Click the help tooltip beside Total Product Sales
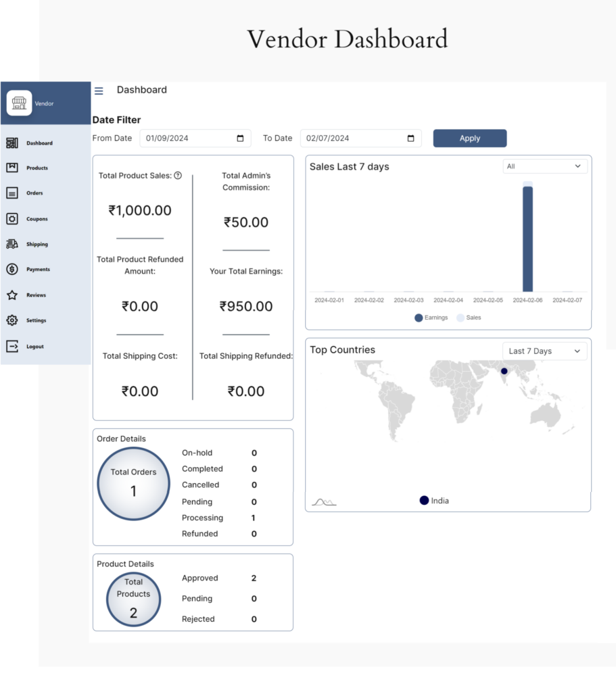The height and width of the screenshot is (692, 616). [x=177, y=175]
